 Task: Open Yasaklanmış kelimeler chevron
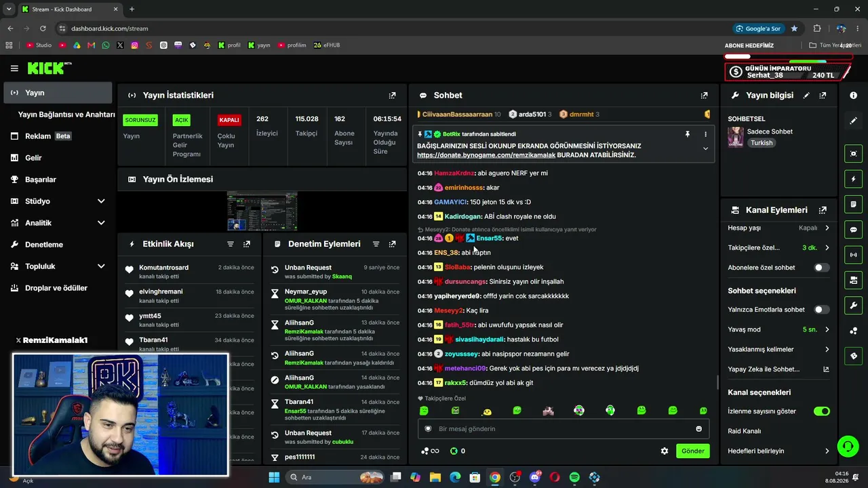click(827, 350)
